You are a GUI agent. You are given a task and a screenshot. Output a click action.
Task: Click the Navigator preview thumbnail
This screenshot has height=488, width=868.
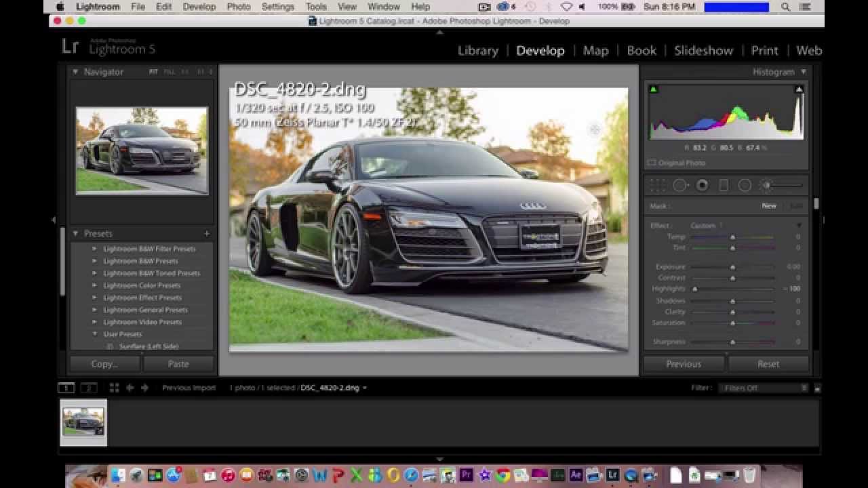coord(142,150)
